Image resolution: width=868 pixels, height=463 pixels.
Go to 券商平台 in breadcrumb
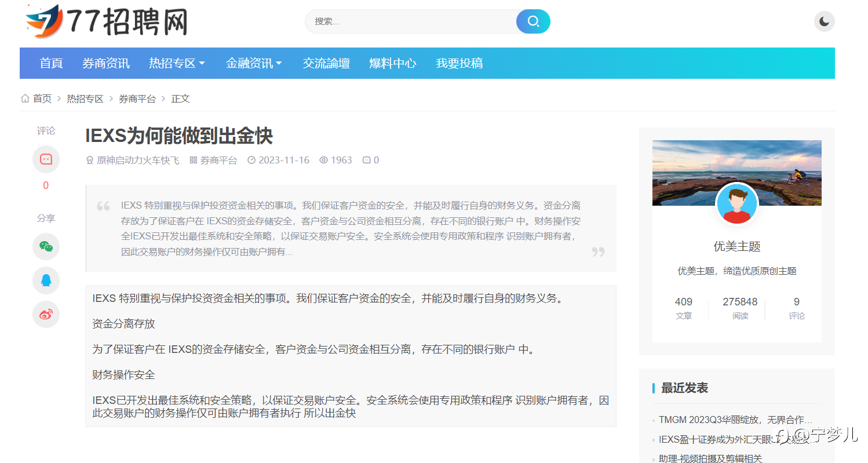(137, 99)
